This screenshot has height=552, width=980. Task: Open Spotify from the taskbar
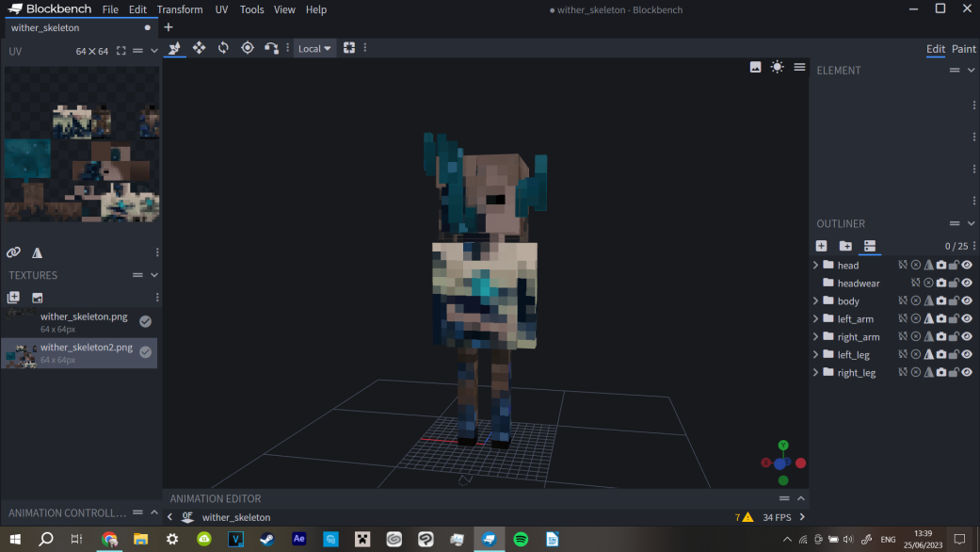tap(521, 539)
